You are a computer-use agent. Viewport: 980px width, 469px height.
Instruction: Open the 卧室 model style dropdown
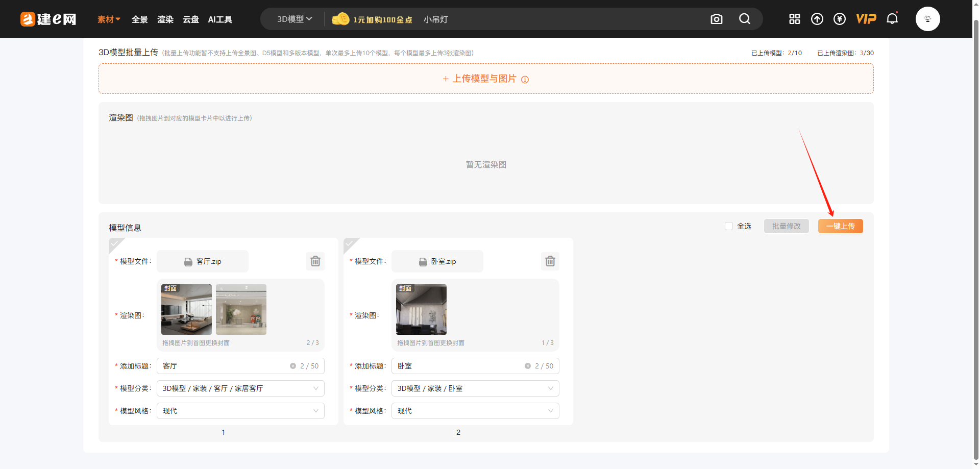click(x=475, y=411)
